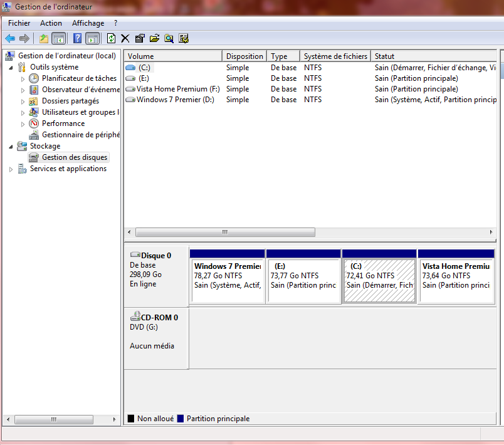Sort by the Volume column header
Image resolution: width=504 pixels, height=445 pixels.
click(173, 56)
